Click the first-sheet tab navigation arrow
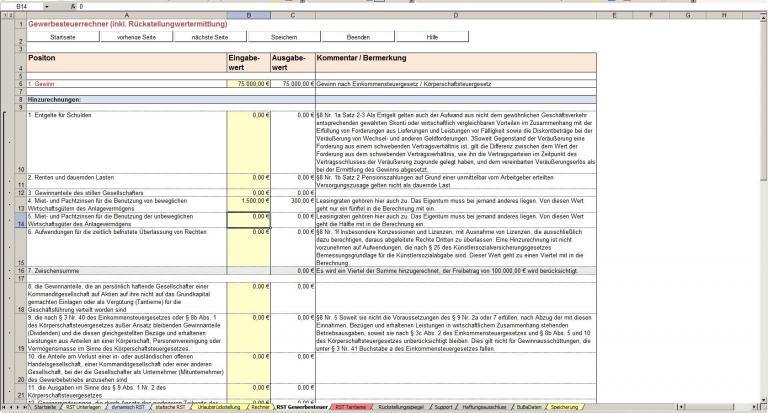Viewport: 768px width, 413px height. [x=4, y=407]
